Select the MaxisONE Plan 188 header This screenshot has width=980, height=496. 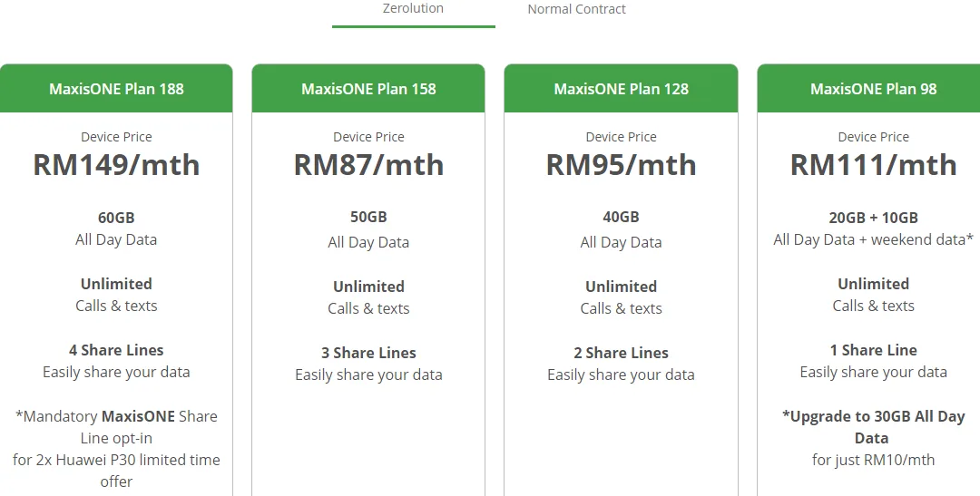(116, 89)
